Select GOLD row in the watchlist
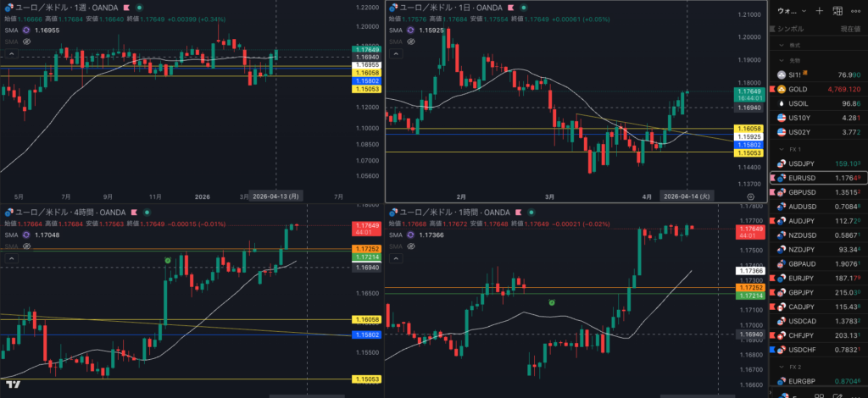The width and height of the screenshot is (868, 398). pos(819,89)
